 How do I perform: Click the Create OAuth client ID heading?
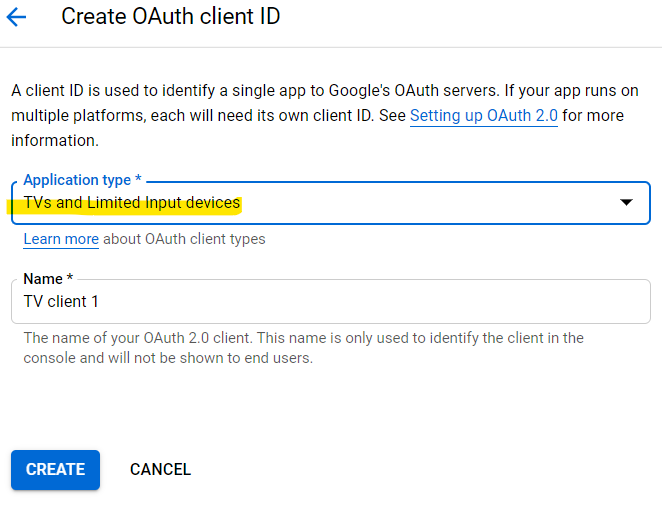(171, 16)
